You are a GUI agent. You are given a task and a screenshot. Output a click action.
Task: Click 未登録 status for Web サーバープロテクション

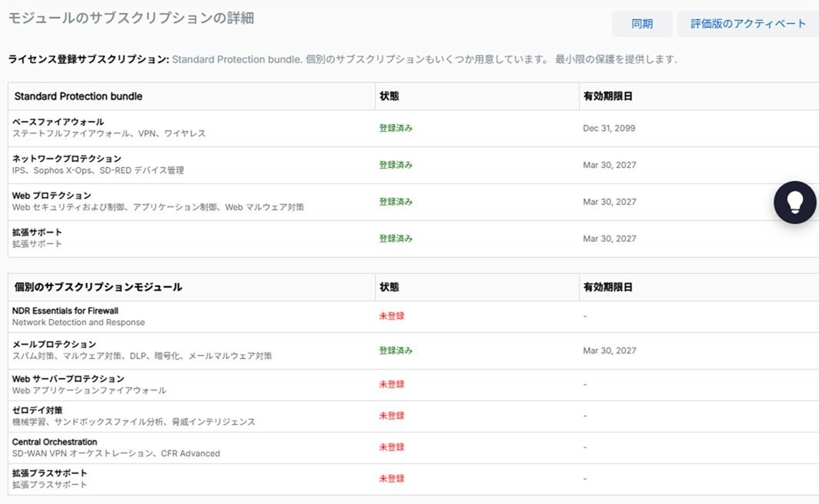coord(392,384)
